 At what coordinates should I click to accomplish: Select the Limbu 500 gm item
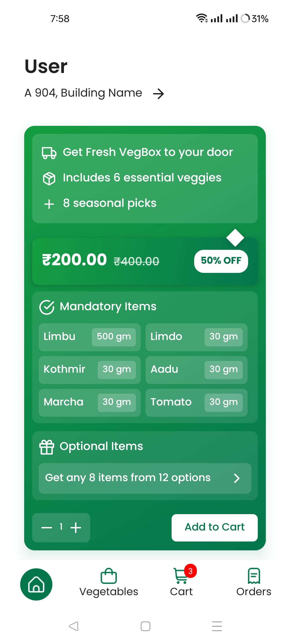coord(90,337)
